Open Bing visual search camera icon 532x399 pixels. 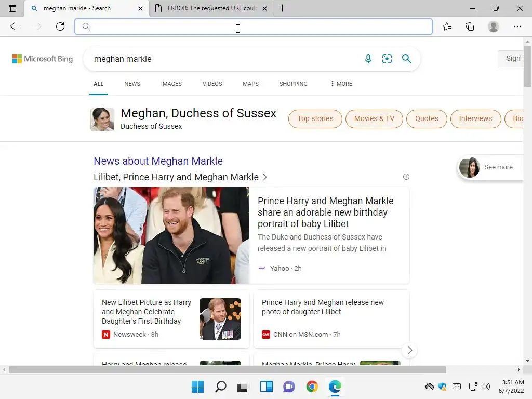coord(387,59)
